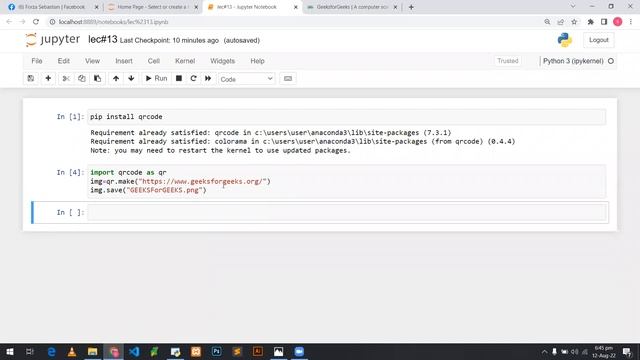Open the Insert menu
Image resolution: width=640 pixels, height=360 pixels.
pyautogui.click(x=124, y=61)
